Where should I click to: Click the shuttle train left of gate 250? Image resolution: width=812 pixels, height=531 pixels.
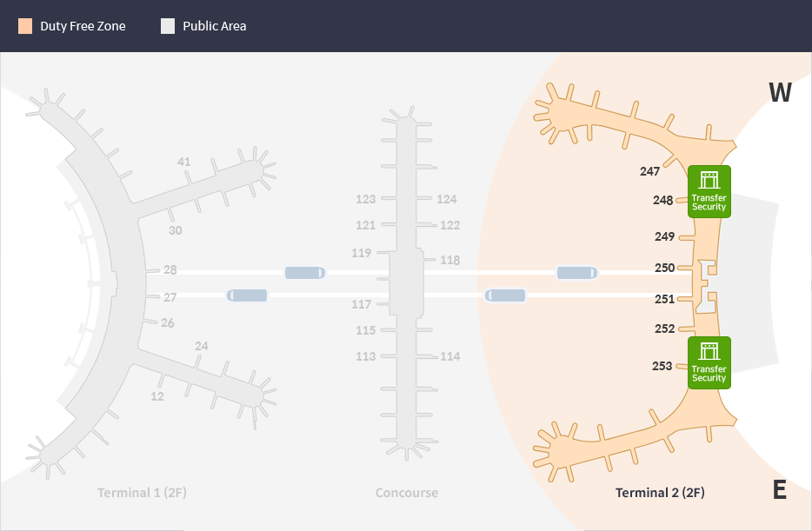pyautogui.click(x=577, y=273)
